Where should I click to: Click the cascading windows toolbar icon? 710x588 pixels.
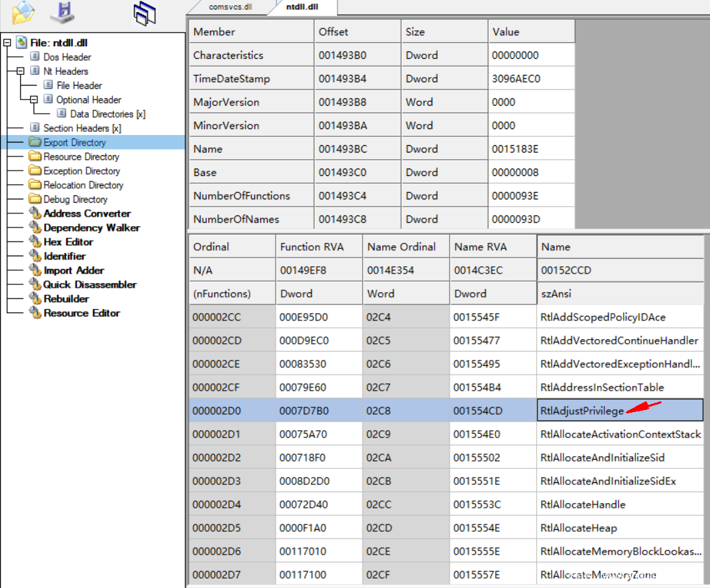pos(145,13)
